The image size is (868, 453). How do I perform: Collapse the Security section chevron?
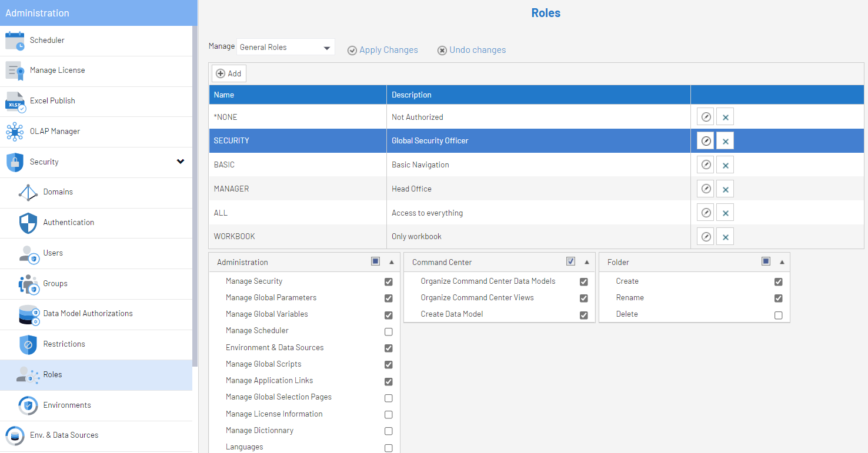point(181,162)
